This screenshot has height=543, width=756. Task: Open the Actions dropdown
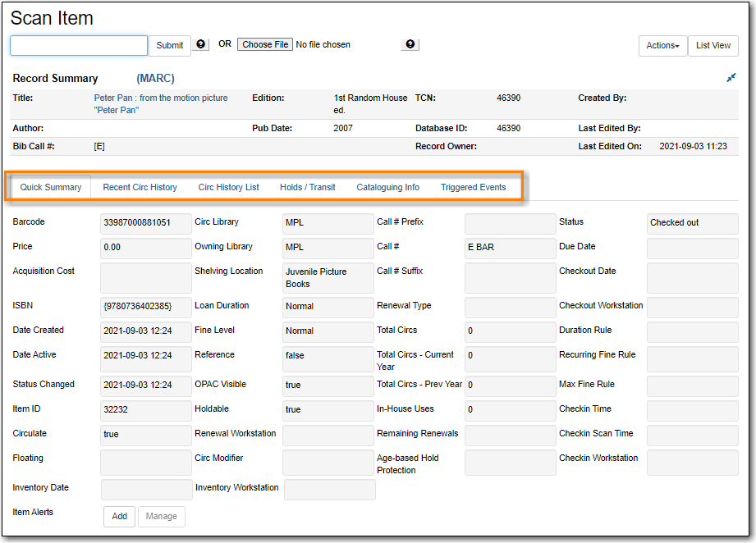(662, 45)
